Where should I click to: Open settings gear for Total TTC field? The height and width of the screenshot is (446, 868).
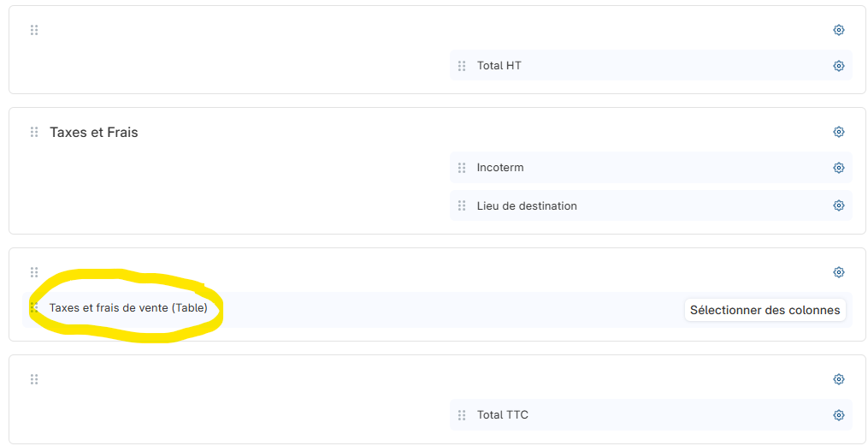pyautogui.click(x=838, y=415)
